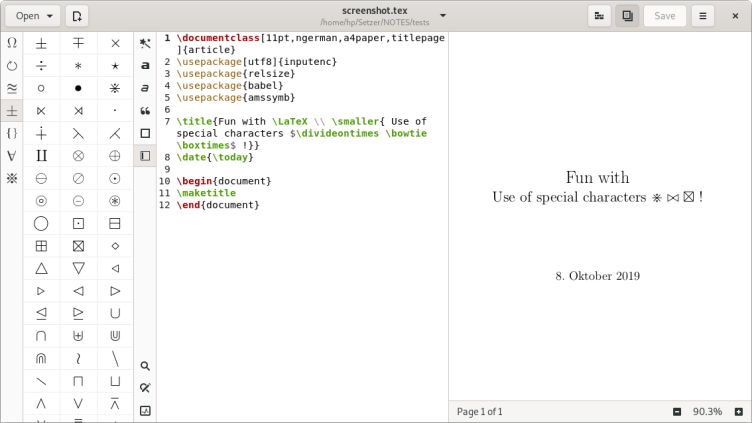The height and width of the screenshot is (423, 752).
Task: Open the search tool in the editor
Action: point(145,366)
